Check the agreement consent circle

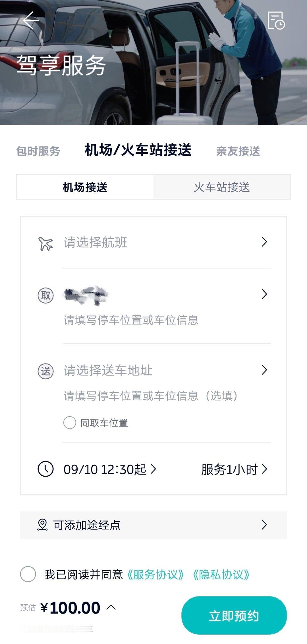28,574
